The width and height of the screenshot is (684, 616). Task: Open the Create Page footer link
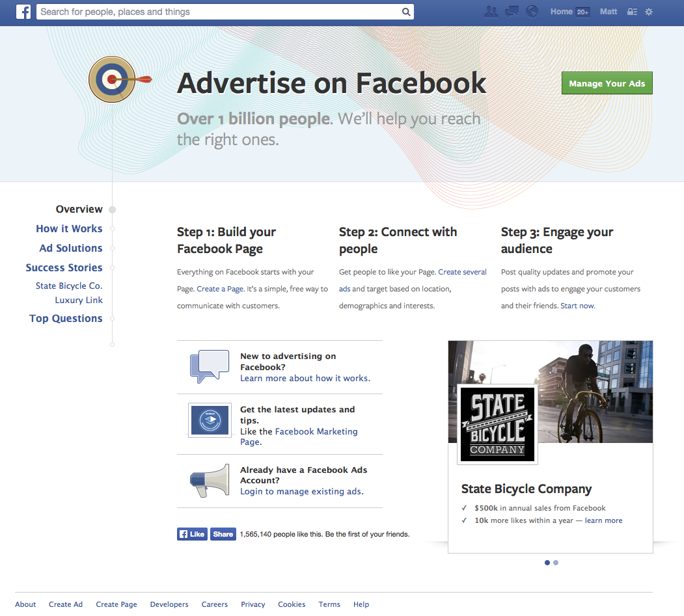pyautogui.click(x=116, y=604)
